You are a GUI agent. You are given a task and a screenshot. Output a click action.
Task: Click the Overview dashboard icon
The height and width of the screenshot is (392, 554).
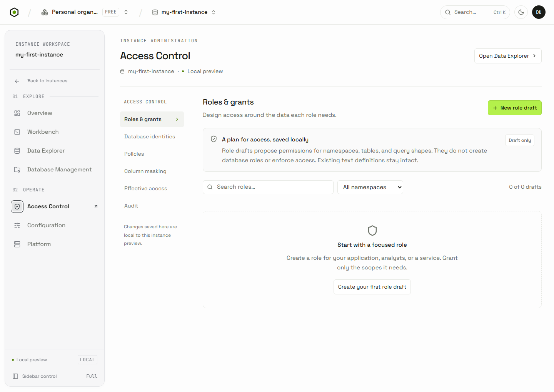17,113
